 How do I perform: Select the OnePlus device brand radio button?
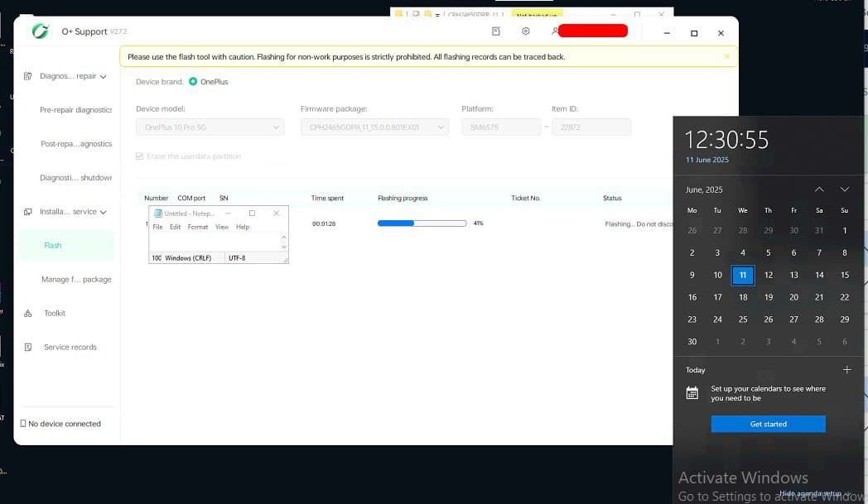tap(193, 82)
